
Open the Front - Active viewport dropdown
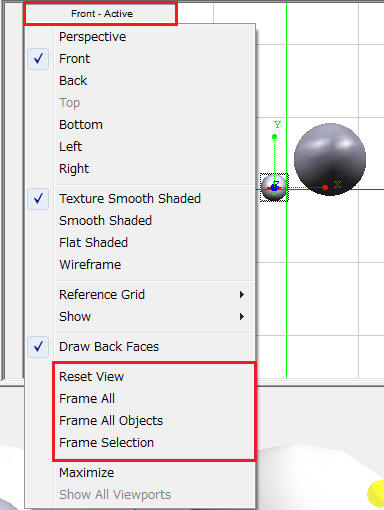point(101,14)
